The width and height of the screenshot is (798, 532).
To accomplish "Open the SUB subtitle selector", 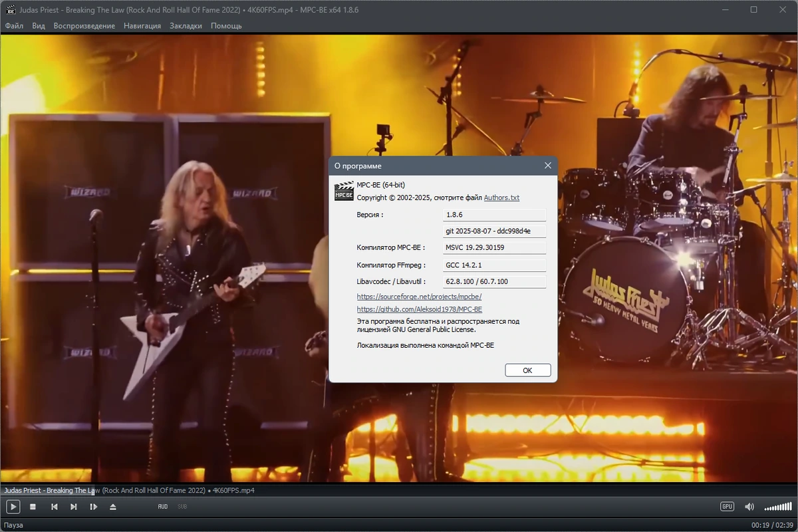I will tap(182, 507).
